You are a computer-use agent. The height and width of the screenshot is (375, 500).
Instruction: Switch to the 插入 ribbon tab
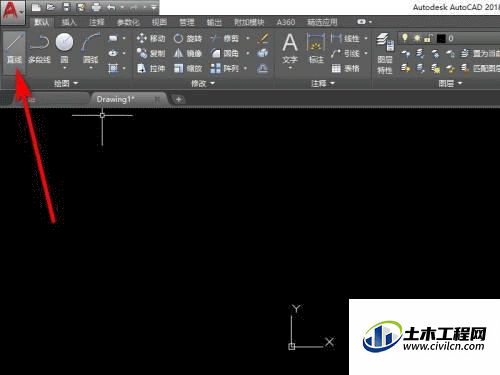pos(69,22)
